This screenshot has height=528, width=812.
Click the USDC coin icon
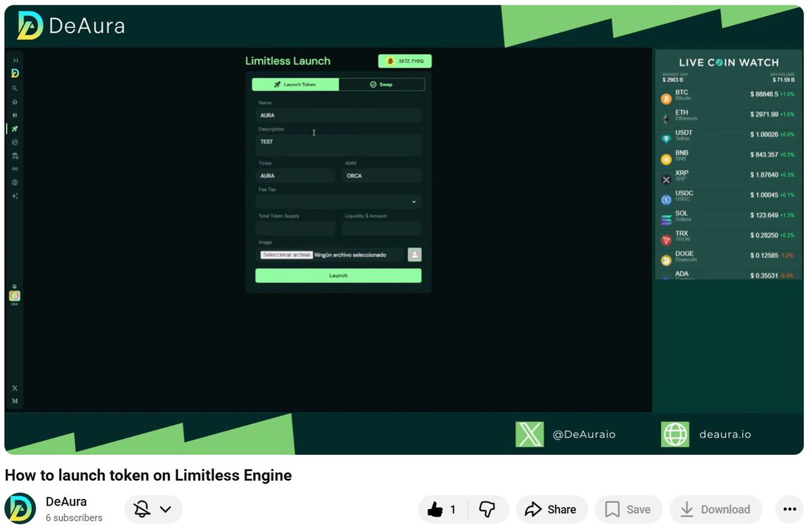666,200
